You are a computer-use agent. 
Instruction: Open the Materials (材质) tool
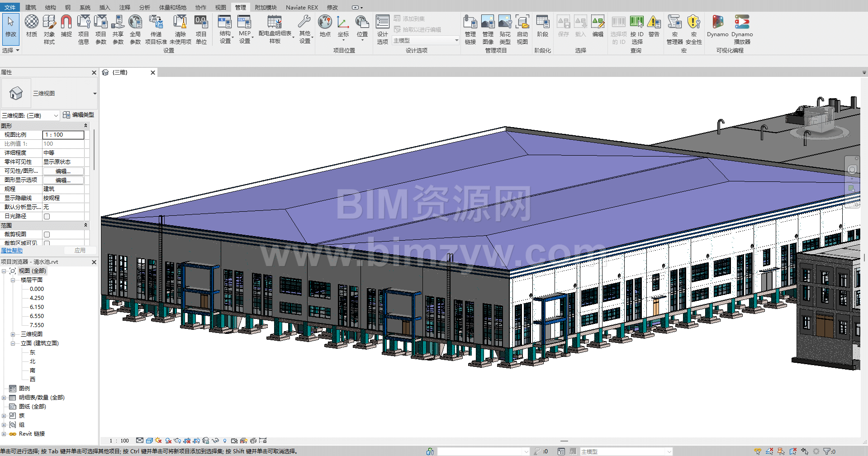click(x=32, y=26)
